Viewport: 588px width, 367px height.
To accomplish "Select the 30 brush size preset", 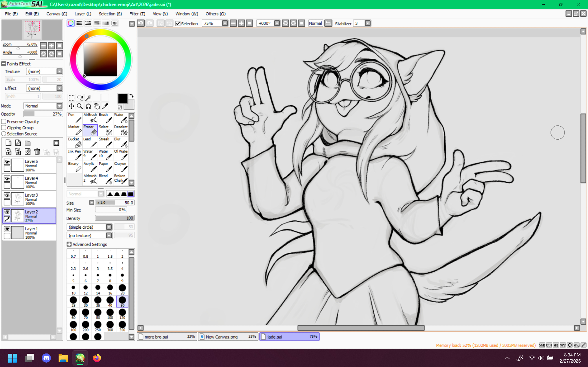I will point(86,301).
